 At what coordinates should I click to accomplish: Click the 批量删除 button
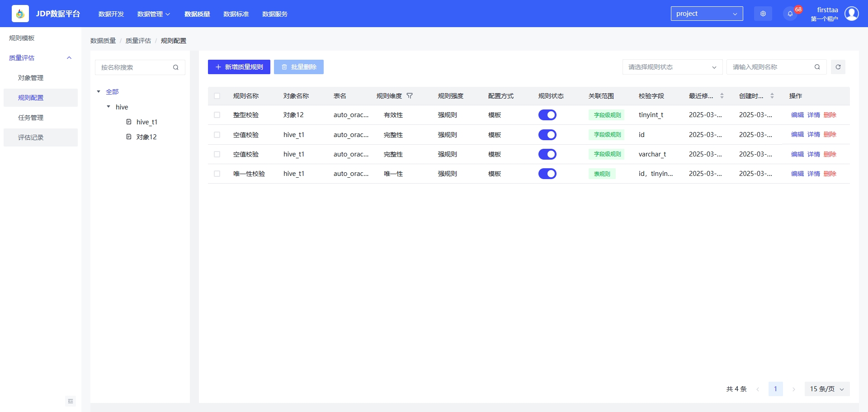(299, 67)
